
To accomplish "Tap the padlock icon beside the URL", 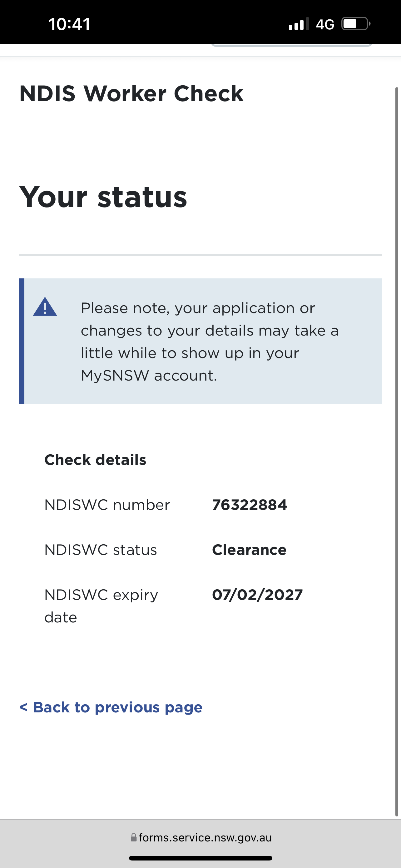I will (x=134, y=838).
